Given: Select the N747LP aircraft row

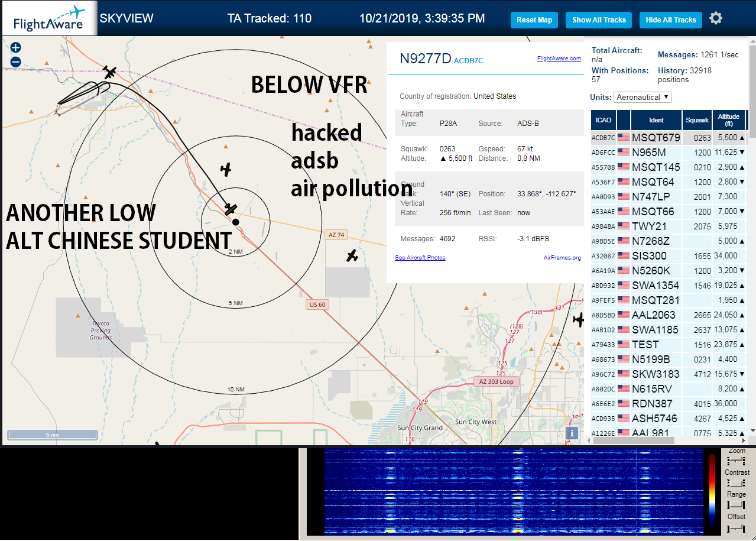Looking at the screenshot, I should (669, 196).
